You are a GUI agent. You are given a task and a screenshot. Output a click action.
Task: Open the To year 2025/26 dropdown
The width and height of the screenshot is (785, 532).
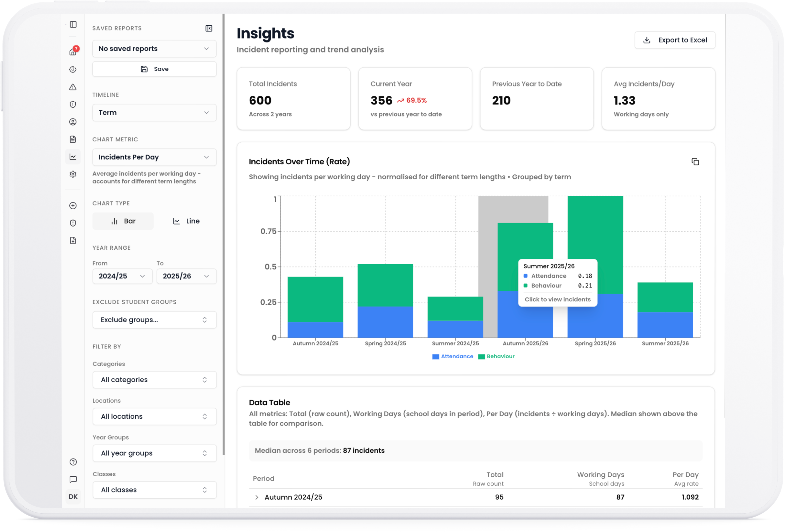(x=186, y=276)
